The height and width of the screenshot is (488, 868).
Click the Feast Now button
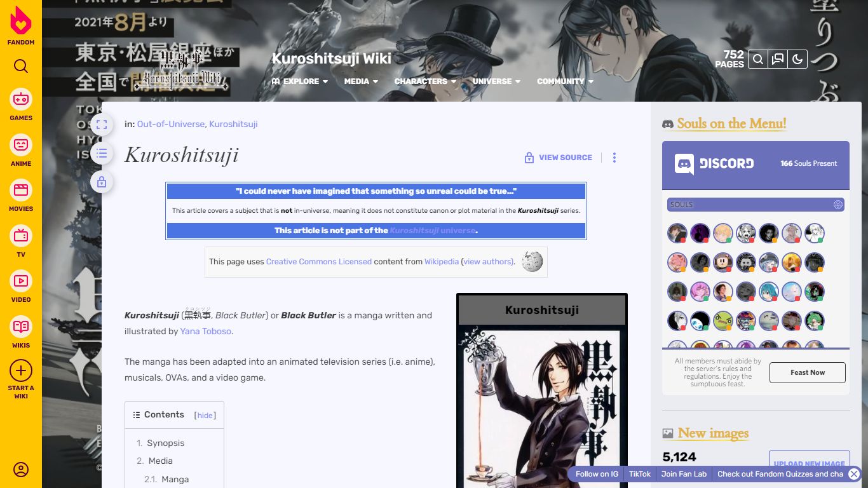coord(808,372)
